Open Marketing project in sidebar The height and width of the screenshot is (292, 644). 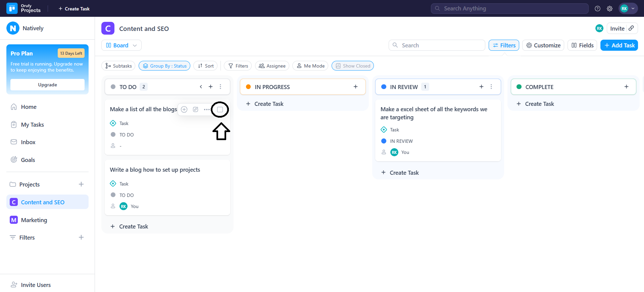pyautogui.click(x=34, y=220)
